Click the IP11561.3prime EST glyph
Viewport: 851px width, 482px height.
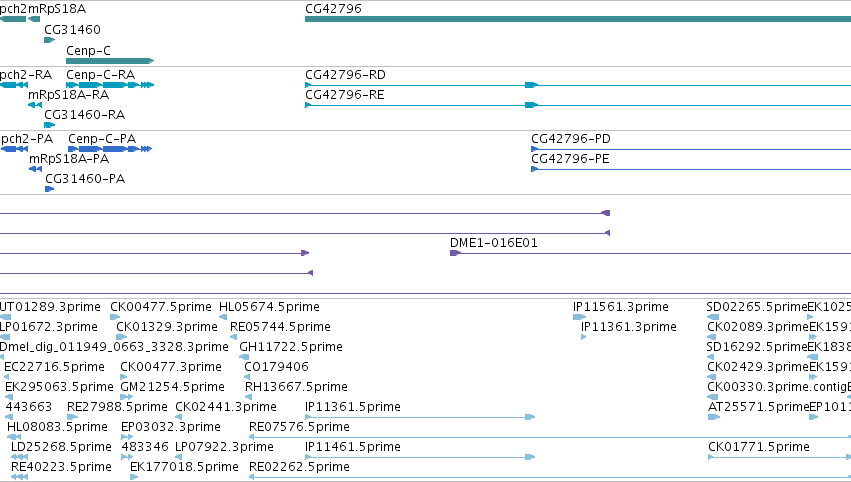tap(580, 317)
